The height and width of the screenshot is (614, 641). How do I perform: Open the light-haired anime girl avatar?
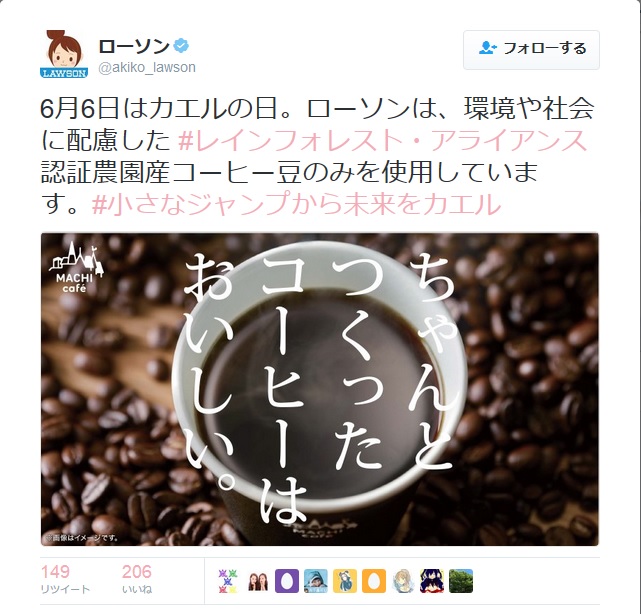point(403,581)
